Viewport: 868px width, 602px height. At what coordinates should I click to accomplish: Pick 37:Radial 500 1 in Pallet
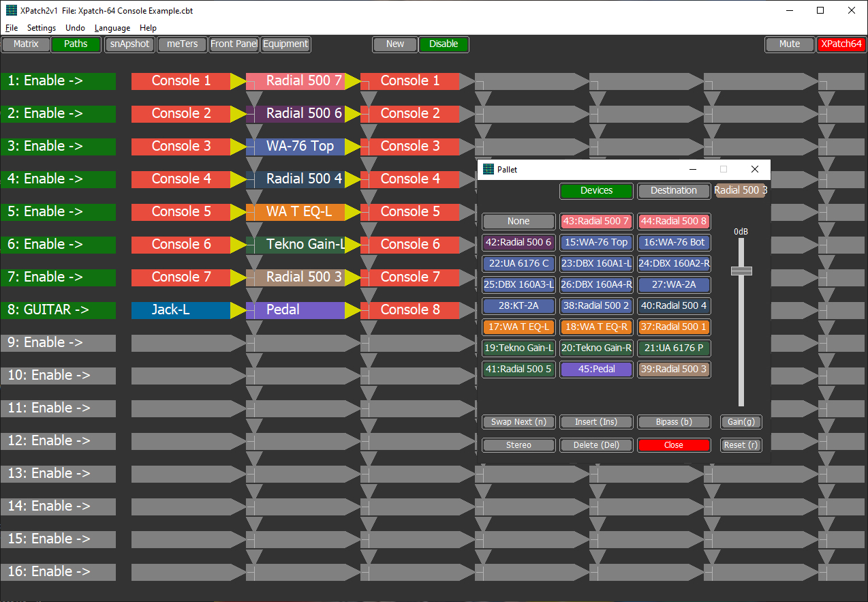(x=674, y=327)
